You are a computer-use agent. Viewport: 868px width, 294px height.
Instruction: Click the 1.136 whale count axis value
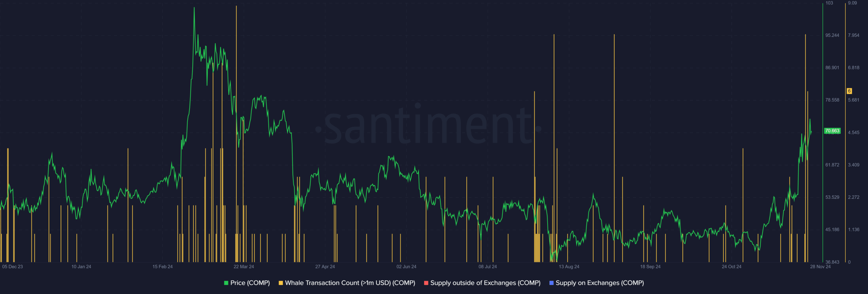click(854, 230)
